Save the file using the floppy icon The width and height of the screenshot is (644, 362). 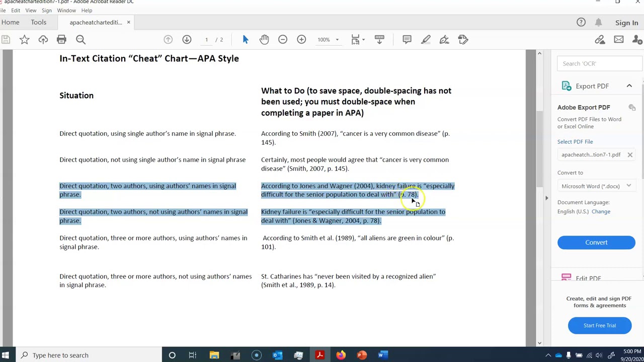tap(6, 40)
